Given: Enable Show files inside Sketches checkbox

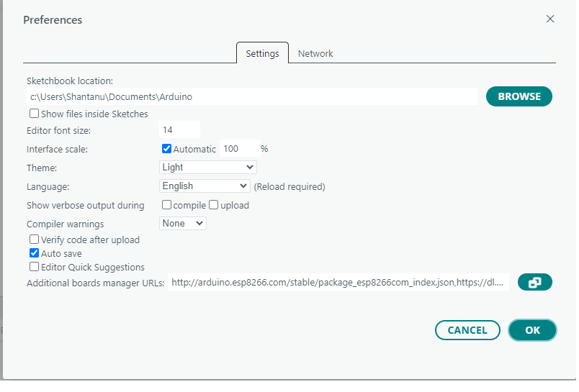Looking at the screenshot, I should tap(34, 113).
